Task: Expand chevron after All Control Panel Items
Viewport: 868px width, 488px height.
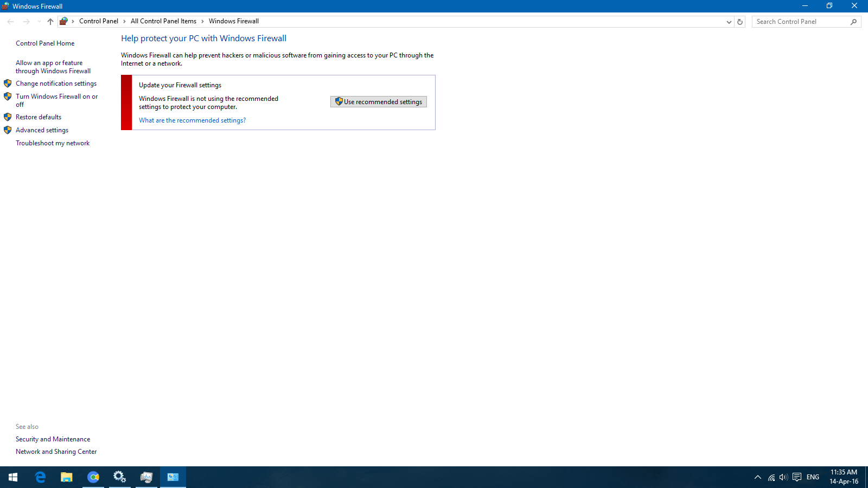Action: coord(202,21)
